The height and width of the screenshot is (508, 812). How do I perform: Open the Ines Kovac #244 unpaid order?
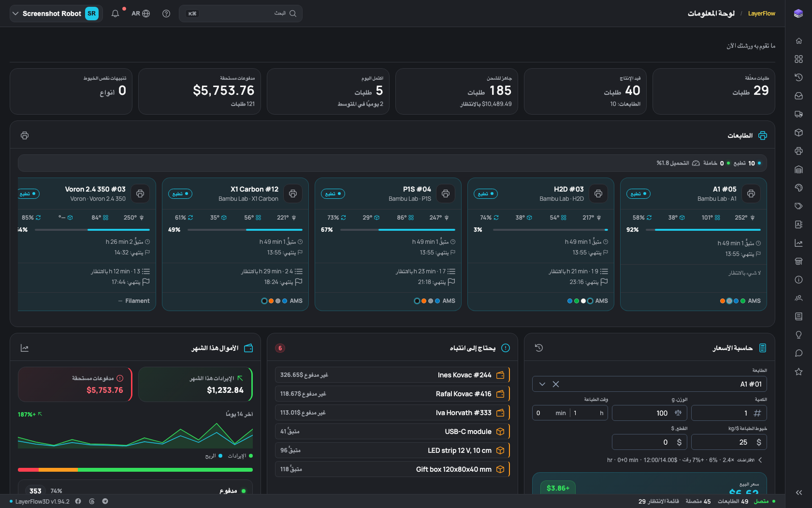[392, 375]
